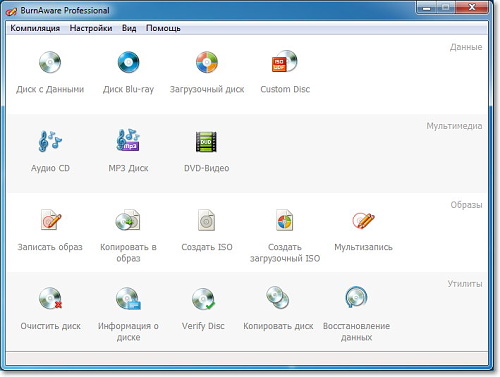Click the Диск Blu-ray label text
The image size is (500, 377).
[128, 89]
